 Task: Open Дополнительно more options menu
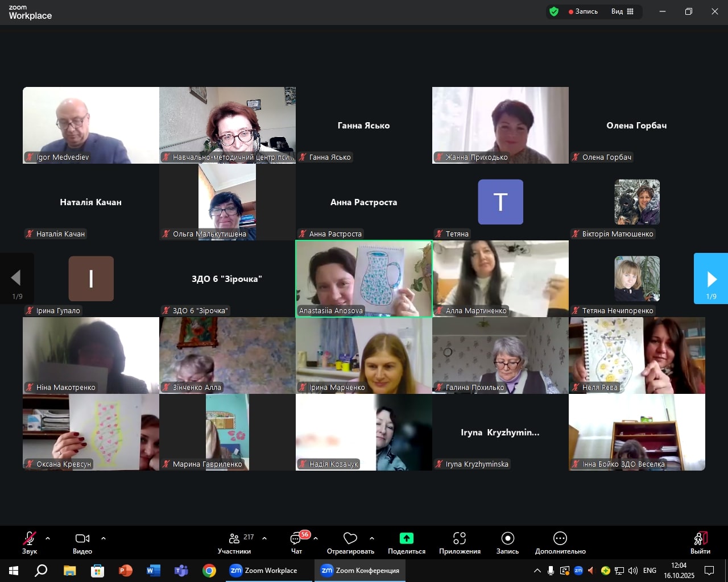click(x=560, y=543)
